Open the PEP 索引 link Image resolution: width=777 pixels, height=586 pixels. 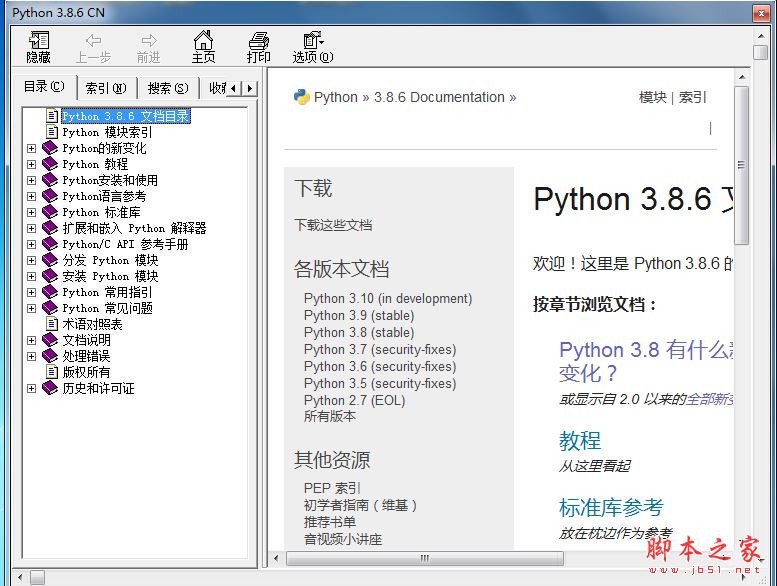332,488
